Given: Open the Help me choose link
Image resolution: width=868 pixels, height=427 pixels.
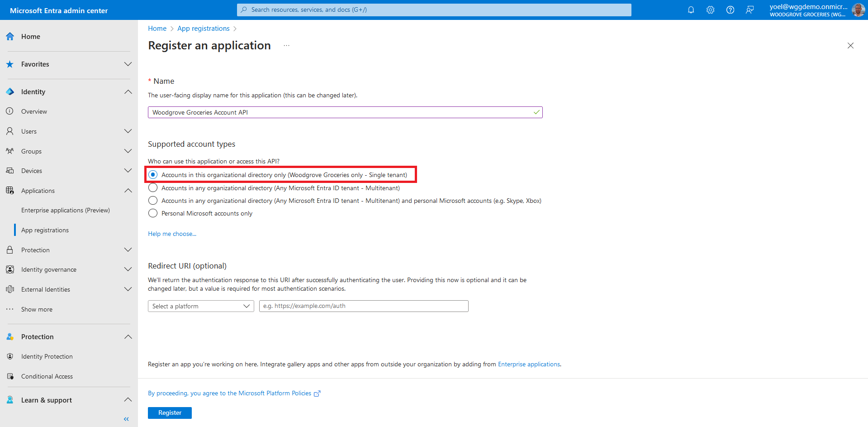Looking at the screenshot, I should 172,234.
